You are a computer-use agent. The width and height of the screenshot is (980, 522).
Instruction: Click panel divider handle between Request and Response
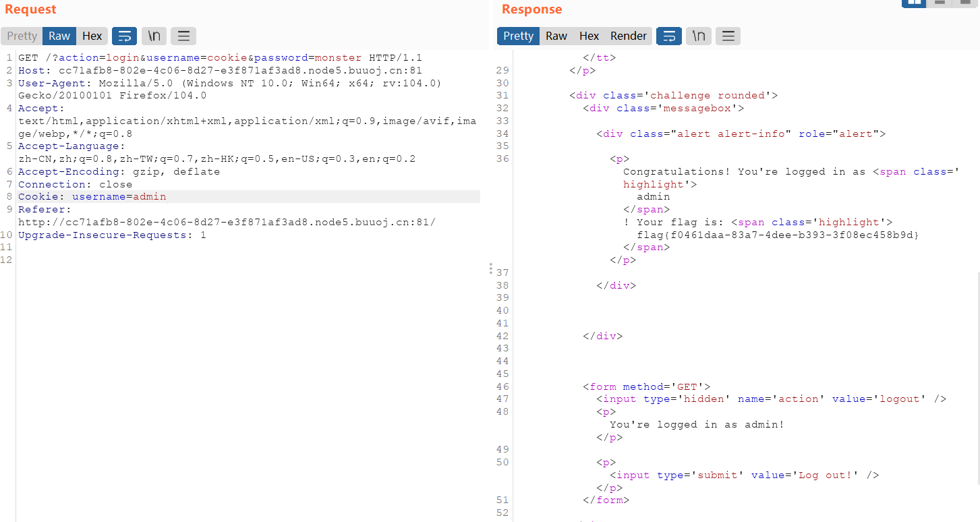click(x=490, y=269)
